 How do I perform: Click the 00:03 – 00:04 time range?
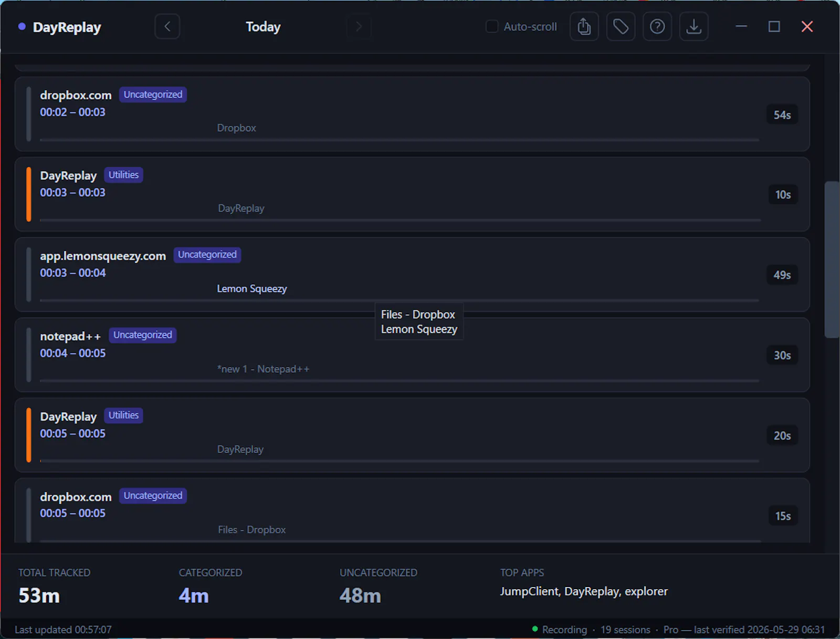(x=73, y=273)
